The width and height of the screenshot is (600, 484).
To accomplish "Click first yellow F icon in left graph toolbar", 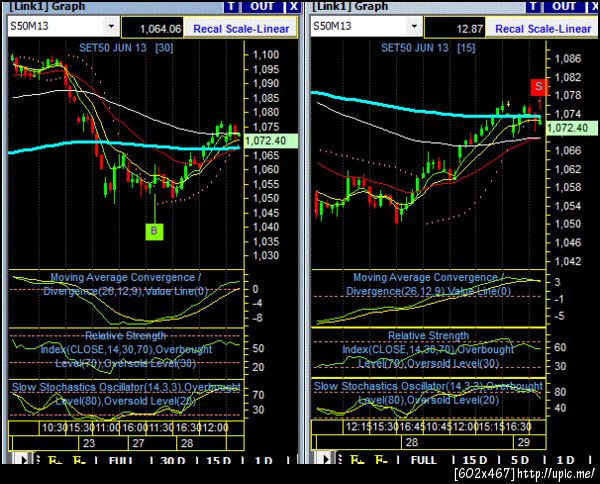I will (55, 460).
